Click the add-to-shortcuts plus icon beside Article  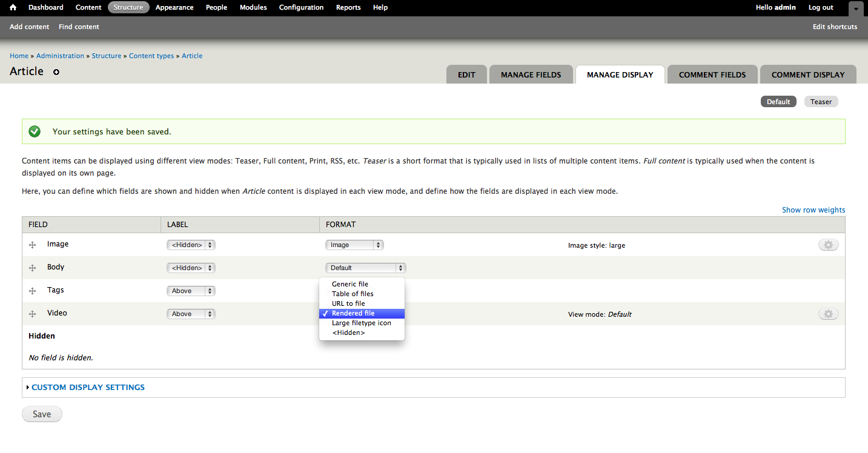point(56,72)
